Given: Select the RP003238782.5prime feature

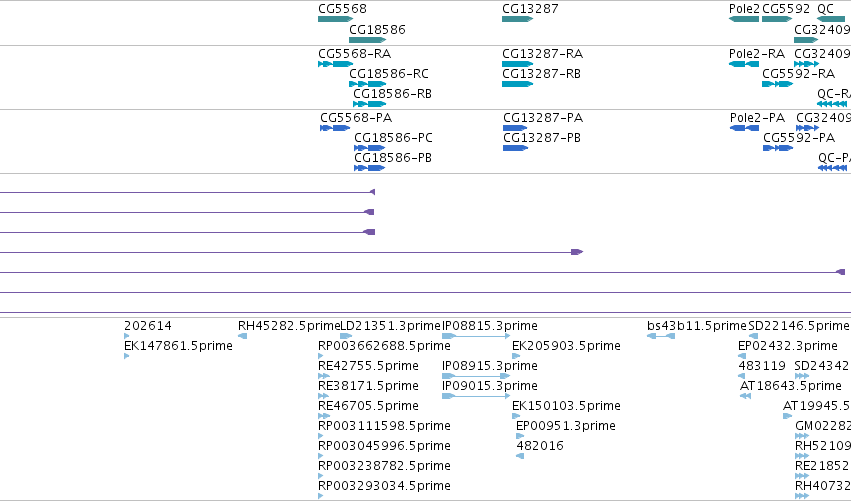Looking at the screenshot, I should tap(321, 476).
